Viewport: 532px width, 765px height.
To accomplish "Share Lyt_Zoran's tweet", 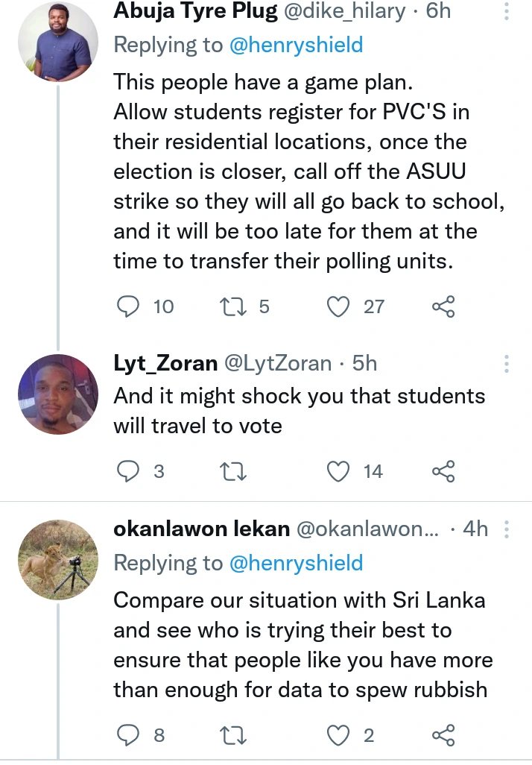I will click(443, 470).
